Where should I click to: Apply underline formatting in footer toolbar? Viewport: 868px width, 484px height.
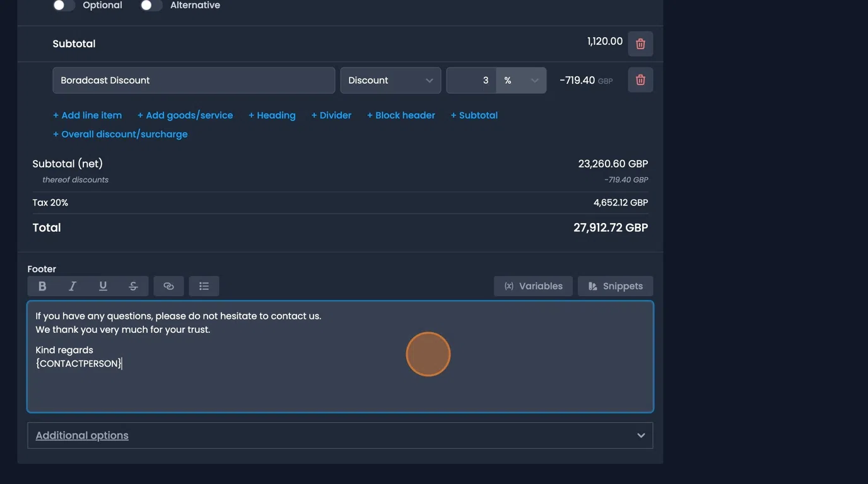[103, 285]
